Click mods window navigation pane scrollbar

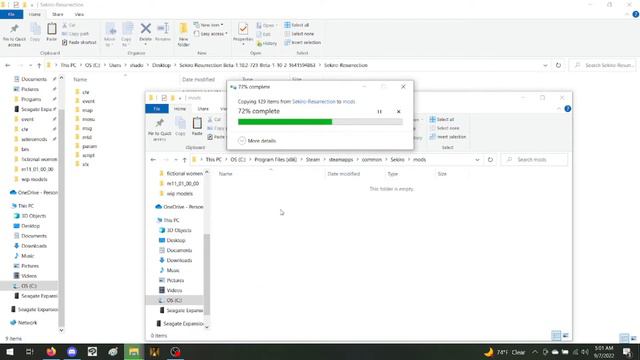(x=207, y=274)
